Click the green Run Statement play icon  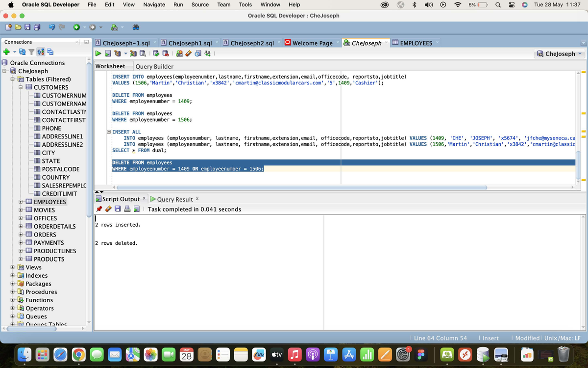[x=98, y=53]
